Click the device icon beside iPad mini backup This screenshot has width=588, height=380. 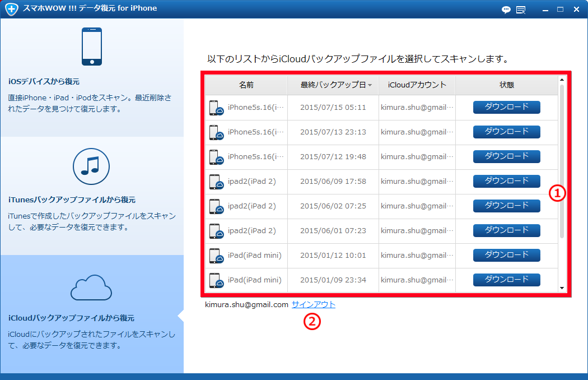point(216,256)
